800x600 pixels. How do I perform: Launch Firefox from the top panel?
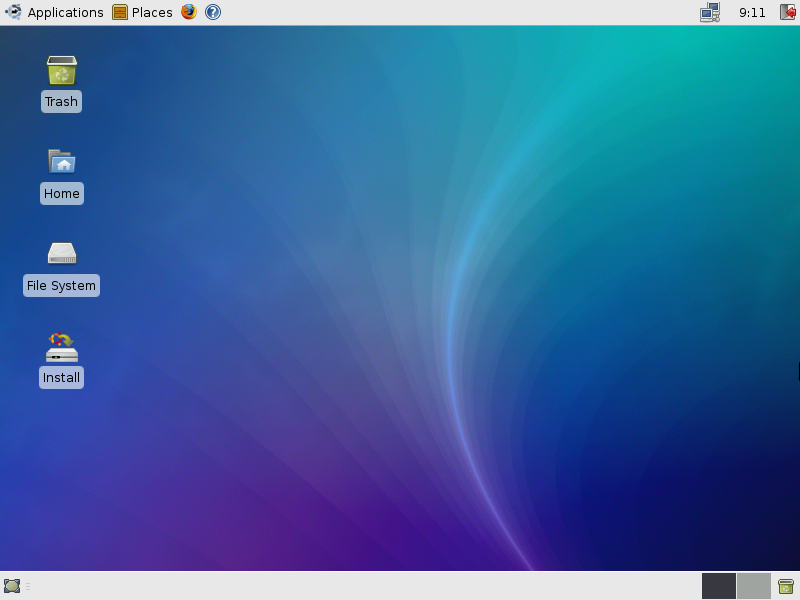pos(189,12)
